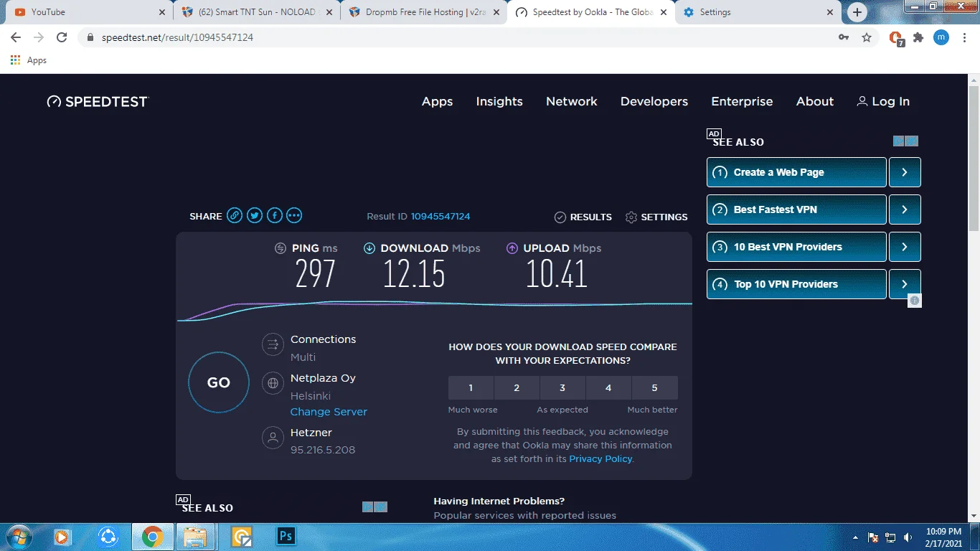Click the volume icon in system tray

pos(908,537)
